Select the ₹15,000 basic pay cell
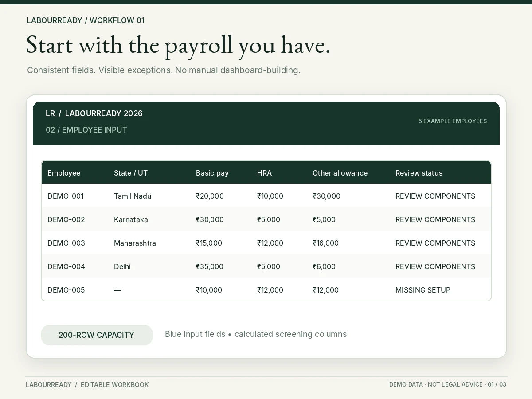532x399 pixels. [x=209, y=243]
